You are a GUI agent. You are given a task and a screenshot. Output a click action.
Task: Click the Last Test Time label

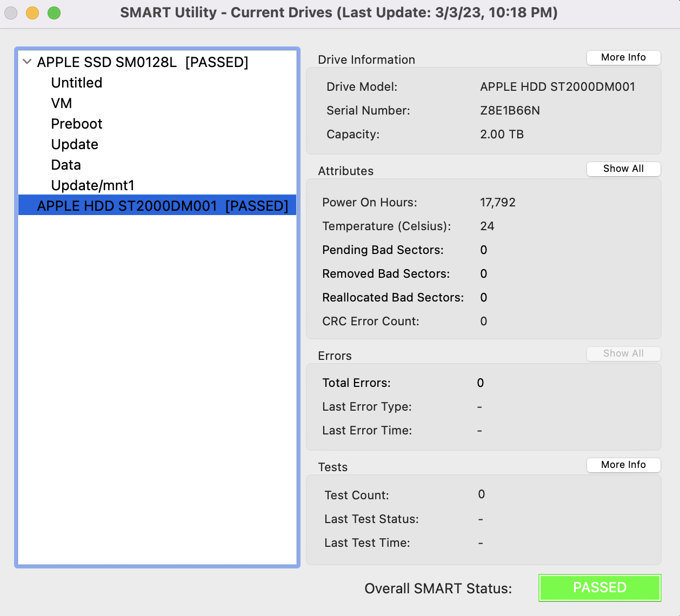point(367,543)
